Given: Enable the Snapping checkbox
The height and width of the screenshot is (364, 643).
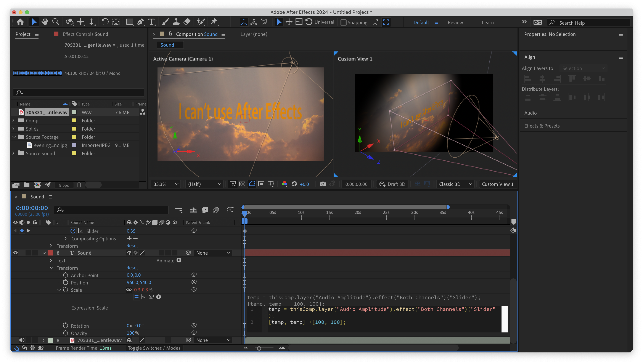Looking at the screenshot, I should point(344,22).
